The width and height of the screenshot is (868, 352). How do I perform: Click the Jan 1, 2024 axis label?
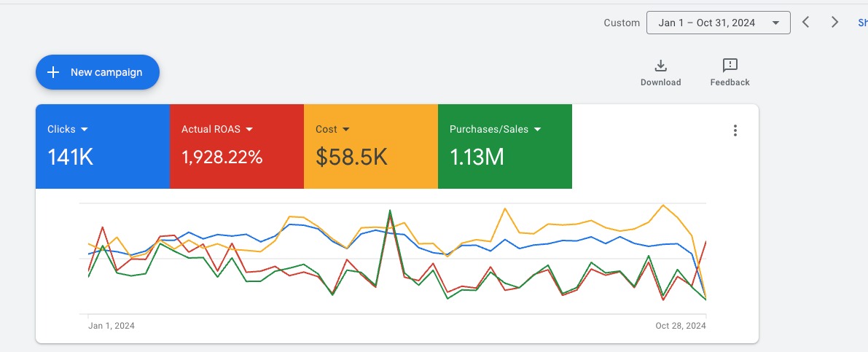[x=112, y=326]
